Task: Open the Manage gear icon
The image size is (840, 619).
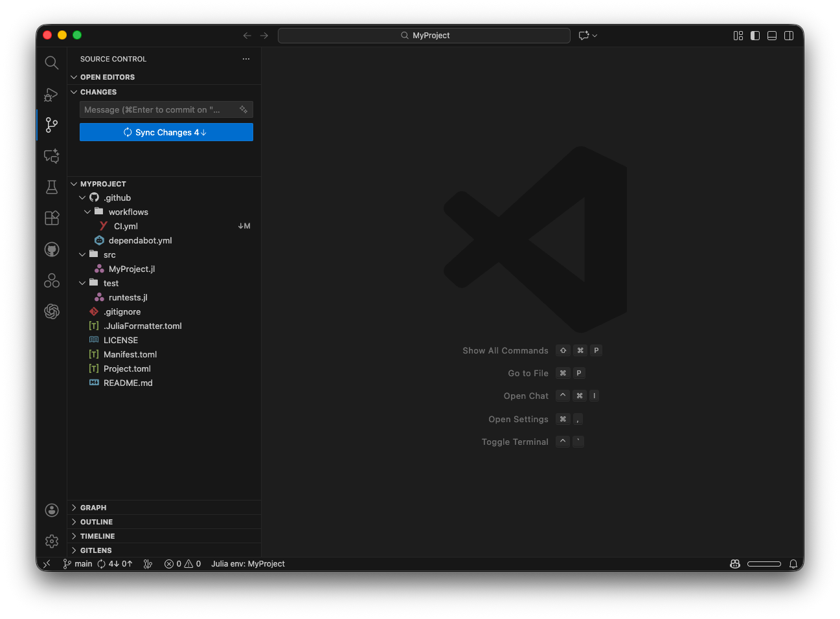Action: pyautogui.click(x=52, y=541)
